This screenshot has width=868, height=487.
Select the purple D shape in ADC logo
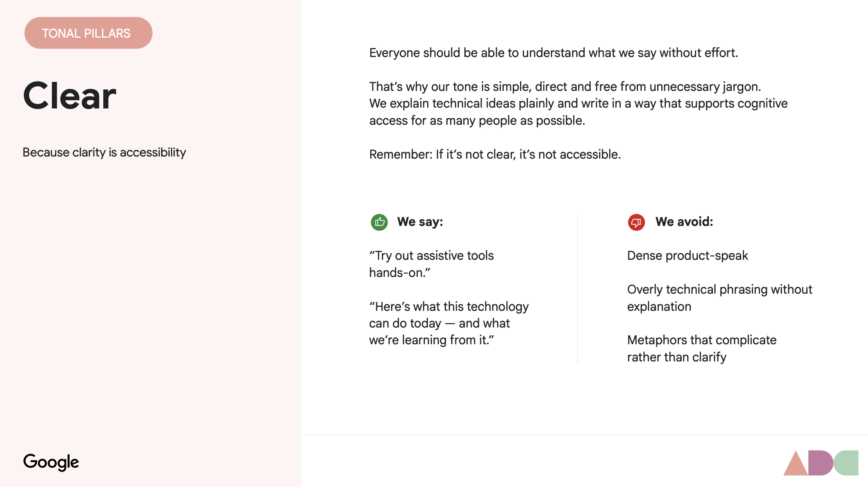[820, 463]
